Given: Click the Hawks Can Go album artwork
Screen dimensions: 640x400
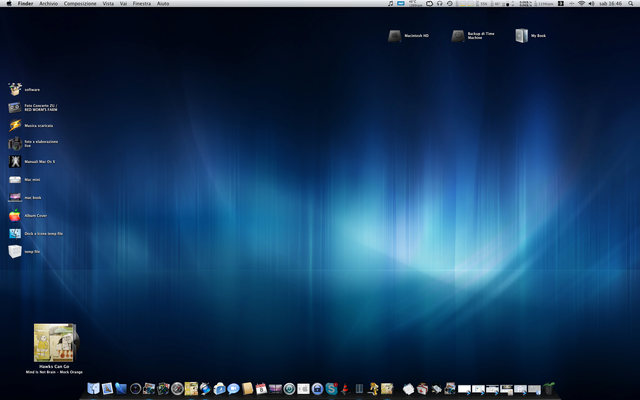Looking at the screenshot, I should [54, 343].
